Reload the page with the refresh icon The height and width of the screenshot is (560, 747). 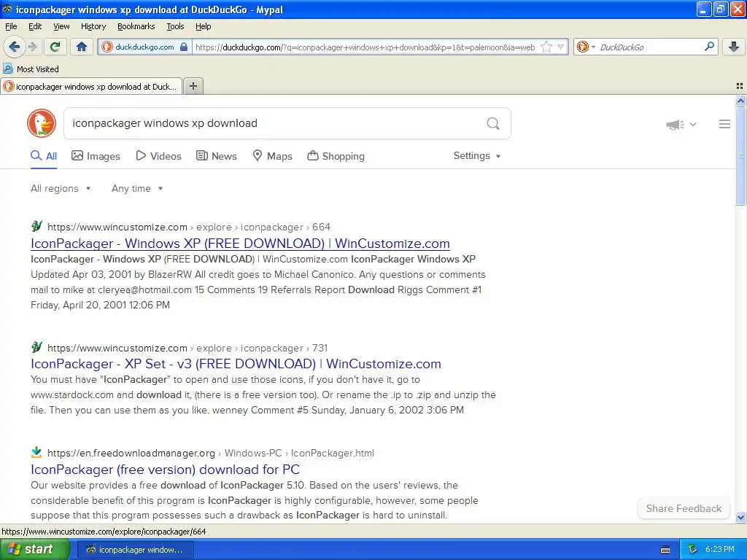pyautogui.click(x=55, y=47)
